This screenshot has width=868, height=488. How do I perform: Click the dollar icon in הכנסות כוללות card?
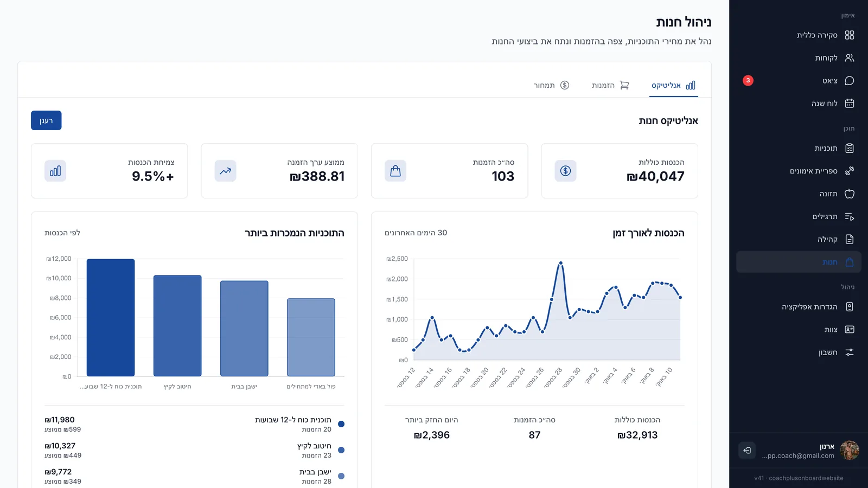click(x=565, y=171)
